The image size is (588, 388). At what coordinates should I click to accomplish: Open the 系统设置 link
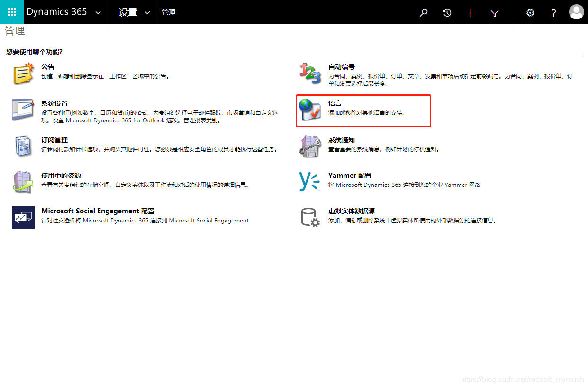[x=54, y=103]
